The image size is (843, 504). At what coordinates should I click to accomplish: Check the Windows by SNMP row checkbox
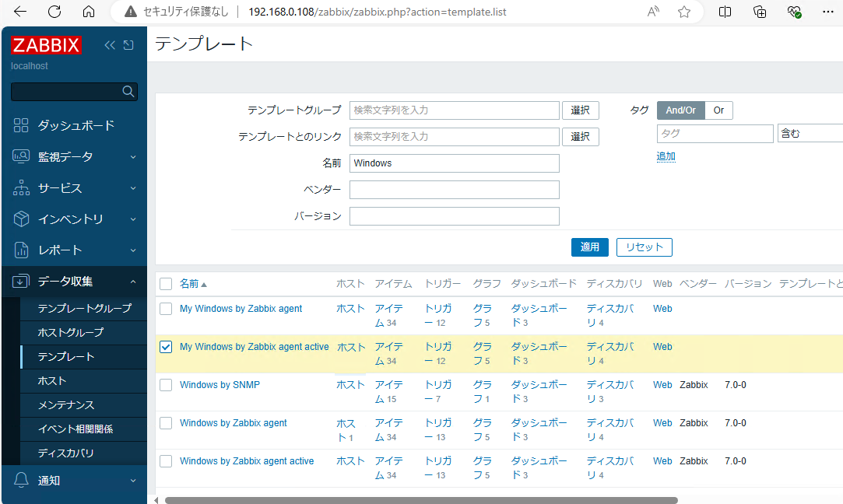click(x=166, y=385)
